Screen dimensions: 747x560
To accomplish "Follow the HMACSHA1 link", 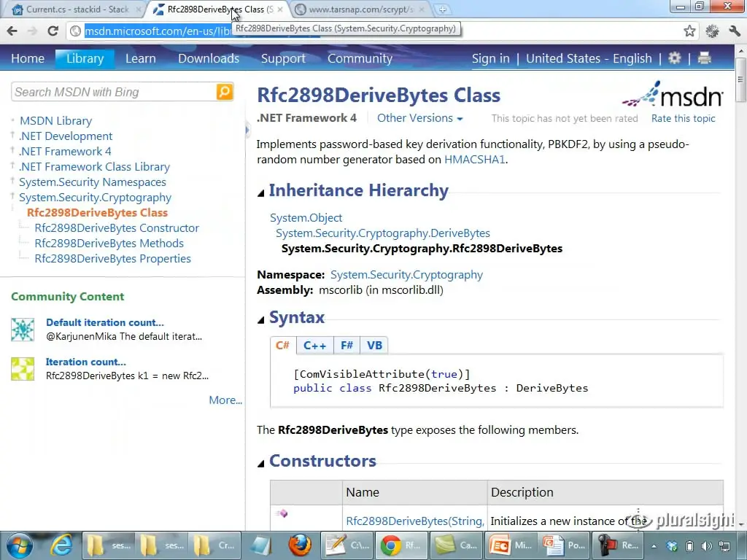I will (474, 160).
